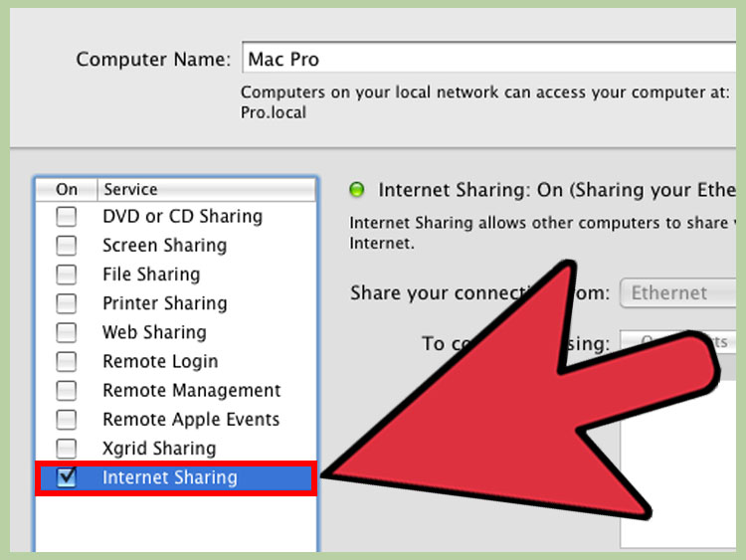Click the green Internet Sharing status indicator
This screenshot has height=560, width=746.
point(356,190)
